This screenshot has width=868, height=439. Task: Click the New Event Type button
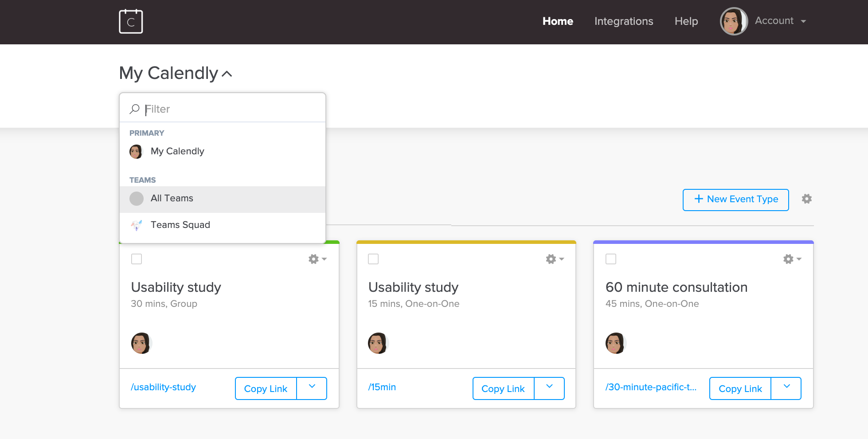click(735, 200)
